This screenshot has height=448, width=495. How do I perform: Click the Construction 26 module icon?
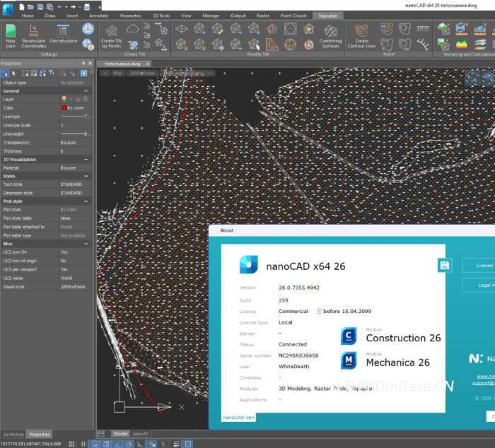pyautogui.click(x=349, y=336)
